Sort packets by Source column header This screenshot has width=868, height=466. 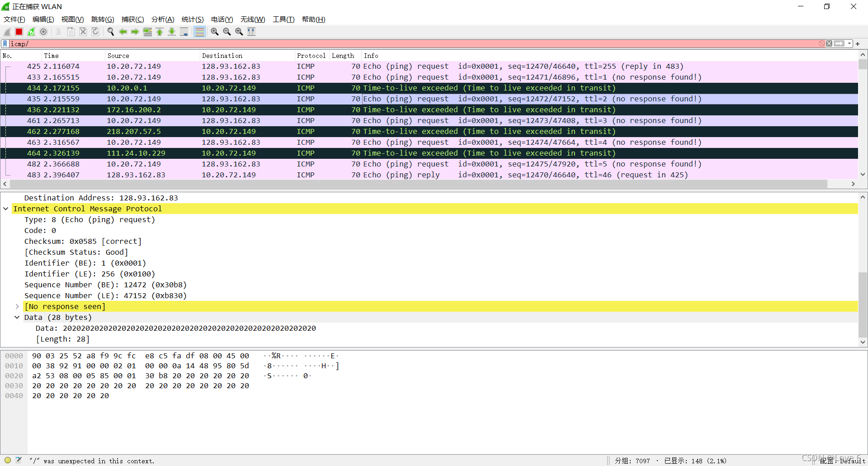click(x=152, y=56)
